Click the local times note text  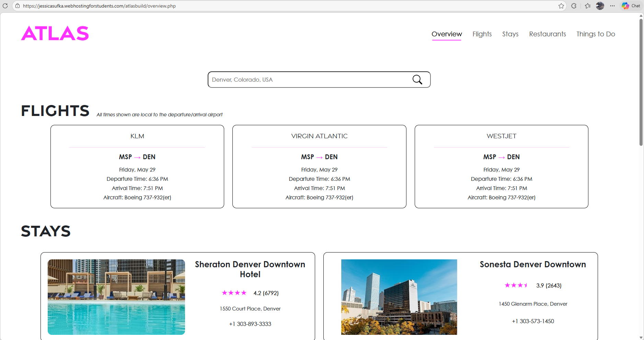point(160,115)
